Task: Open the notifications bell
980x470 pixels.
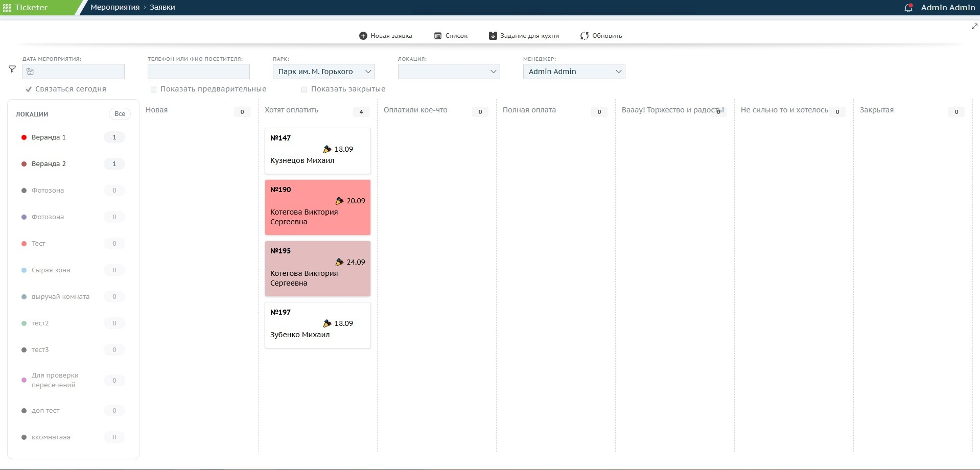Action: point(908,8)
